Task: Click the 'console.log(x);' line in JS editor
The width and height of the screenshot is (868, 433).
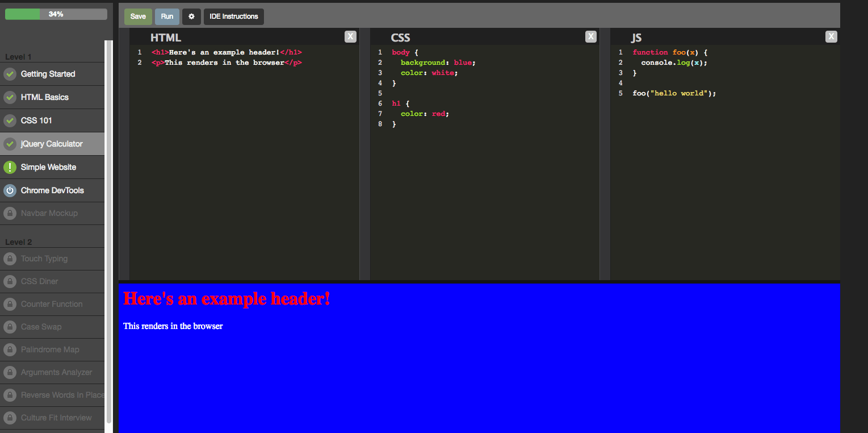Action: pos(674,63)
